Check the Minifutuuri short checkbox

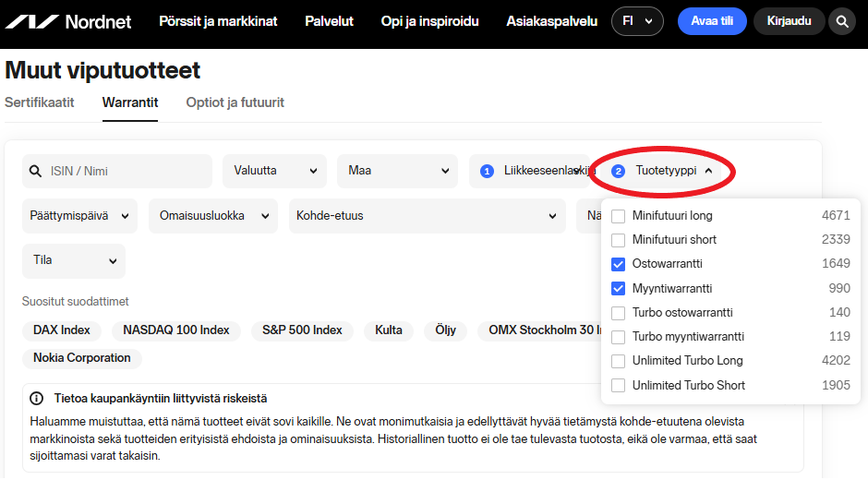(618, 240)
